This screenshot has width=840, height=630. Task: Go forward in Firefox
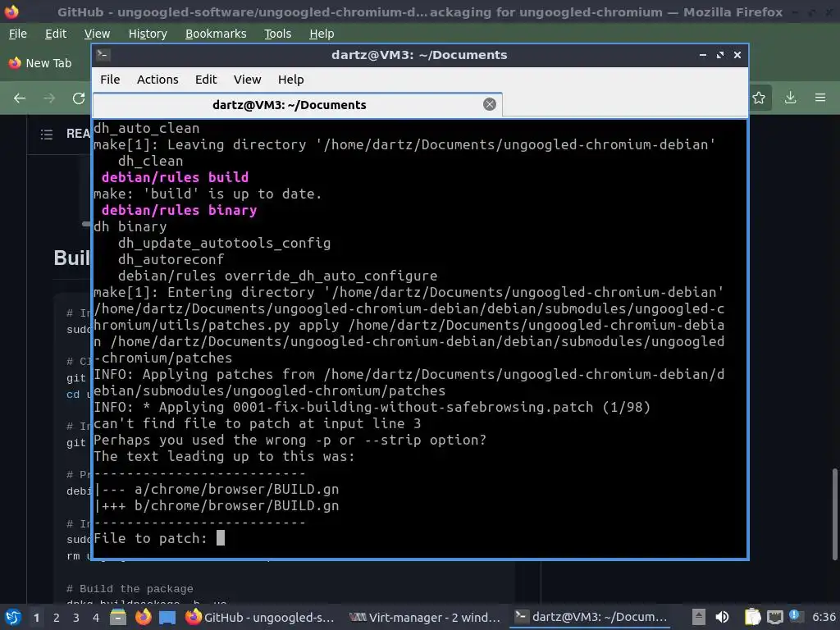[49, 98]
